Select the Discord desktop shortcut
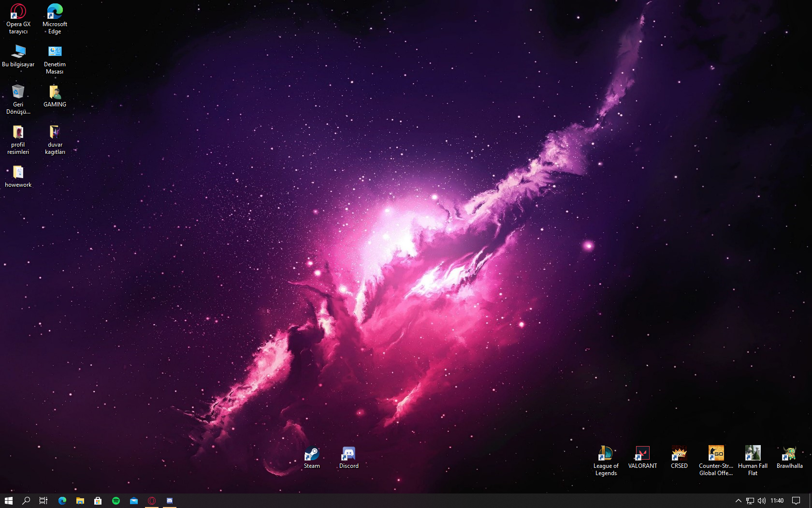Viewport: 812px width, 508px height. pos(348,458)
